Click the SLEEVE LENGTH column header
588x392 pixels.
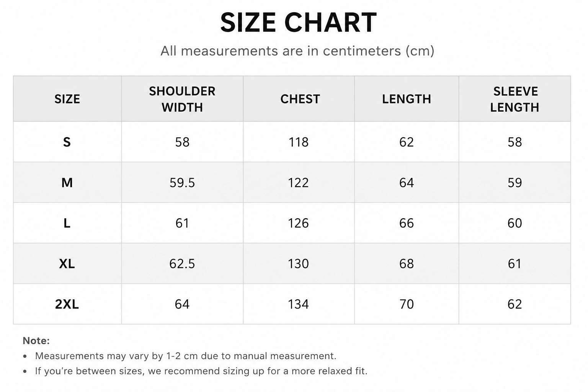pyautogui.click(x=515, y=99)
